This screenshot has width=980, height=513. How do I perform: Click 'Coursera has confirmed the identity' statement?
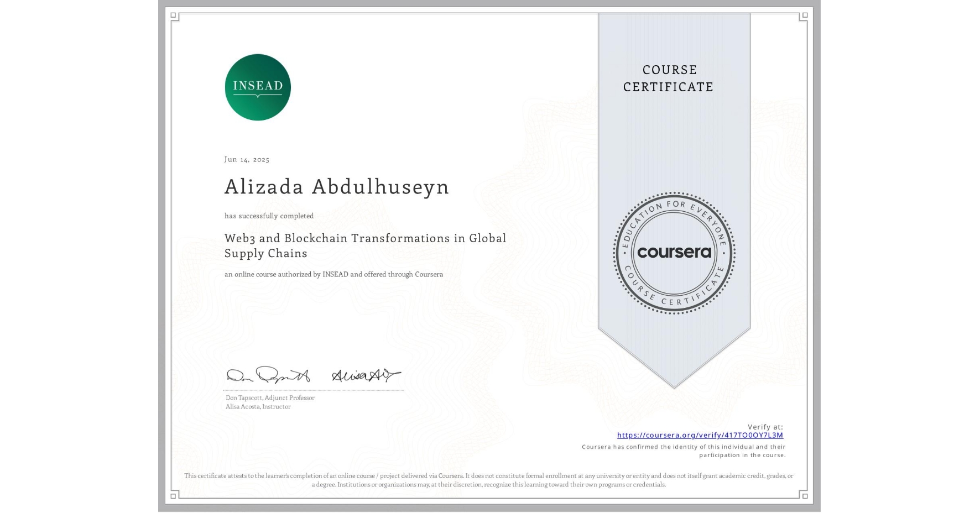(x=684, y=451)
